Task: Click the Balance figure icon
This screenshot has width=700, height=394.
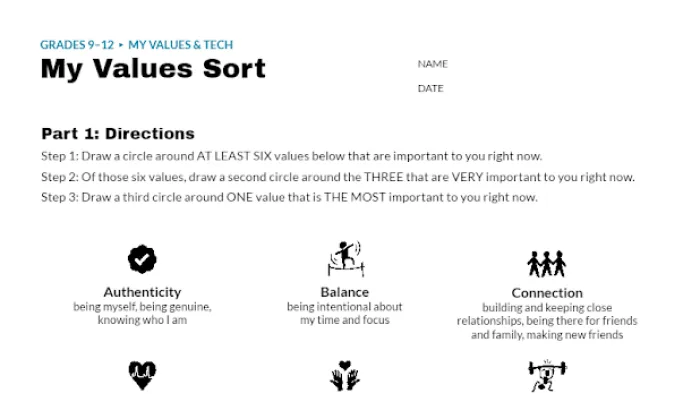Action: [x=346, y=259]
